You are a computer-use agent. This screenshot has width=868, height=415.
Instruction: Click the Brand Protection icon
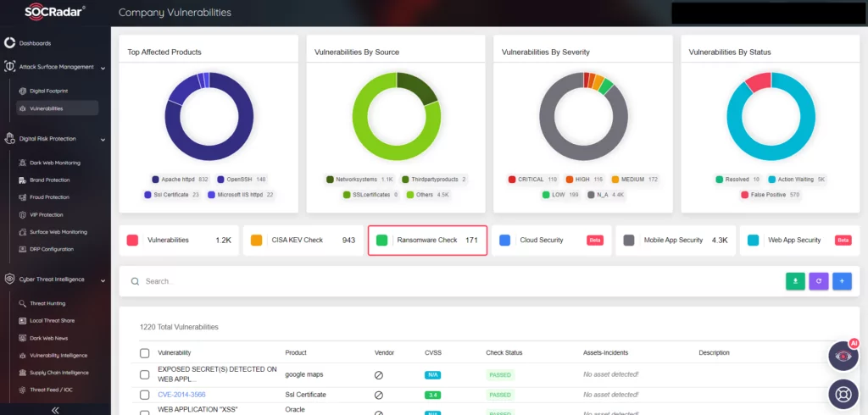[x=23, y=180]
